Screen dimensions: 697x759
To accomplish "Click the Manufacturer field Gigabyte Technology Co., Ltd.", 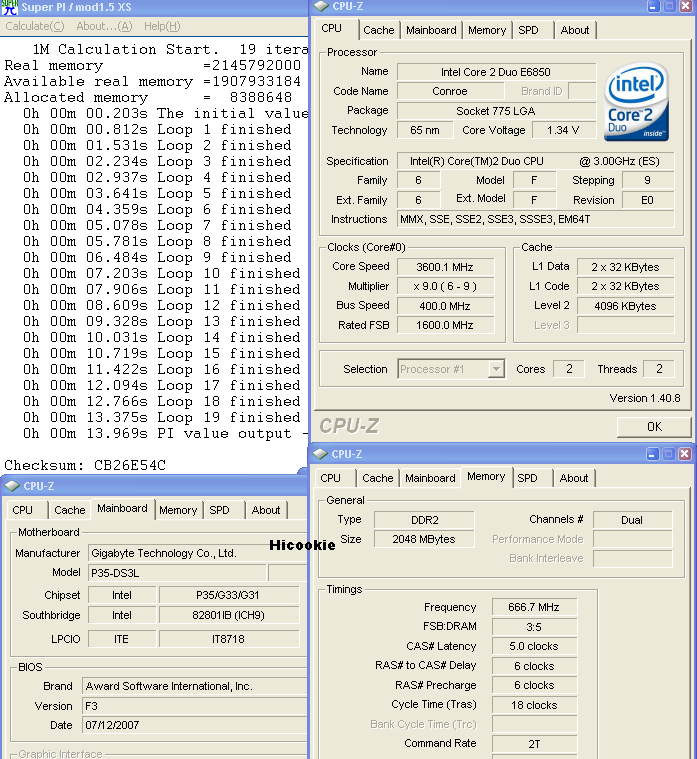I will (197, 553).
